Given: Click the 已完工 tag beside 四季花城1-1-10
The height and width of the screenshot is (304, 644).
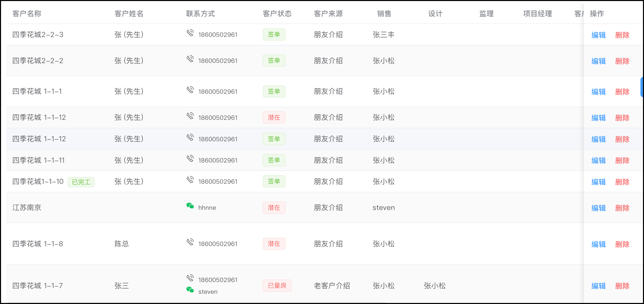Looking at the screenshot, I should click(x=81, y=182).
